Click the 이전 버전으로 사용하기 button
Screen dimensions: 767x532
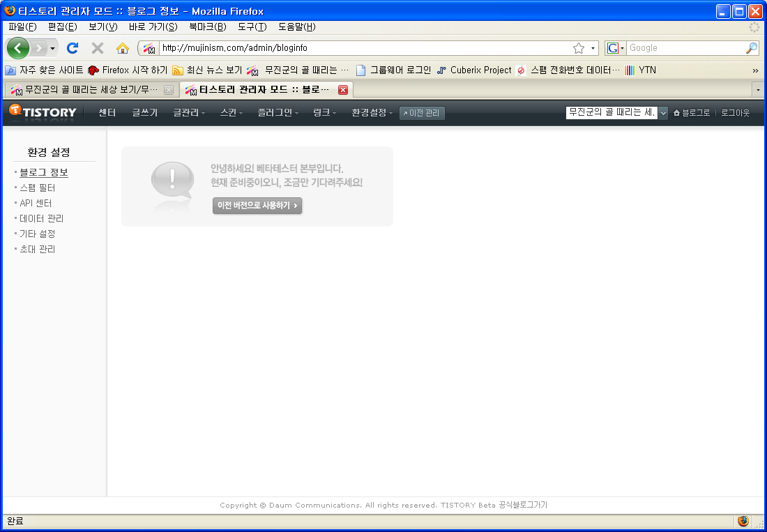click(257, 206)
